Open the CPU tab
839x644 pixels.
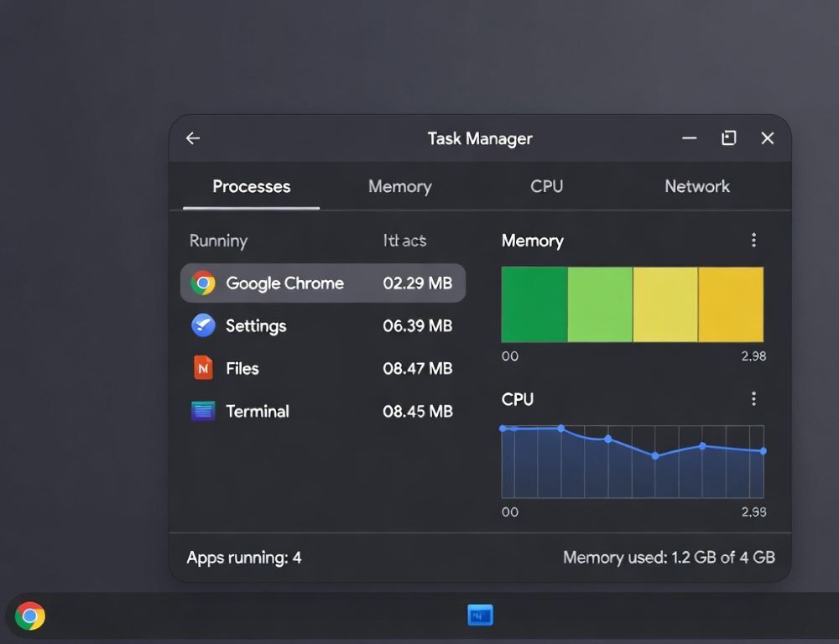tap(546, 186)
